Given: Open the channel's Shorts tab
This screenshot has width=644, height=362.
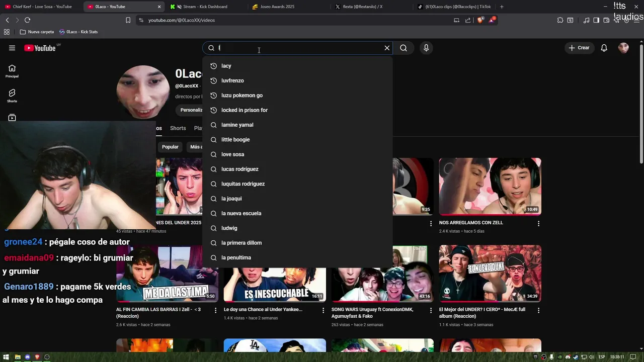Looking at the screenshot, I should pyautogui.click(x=178, y=128).
